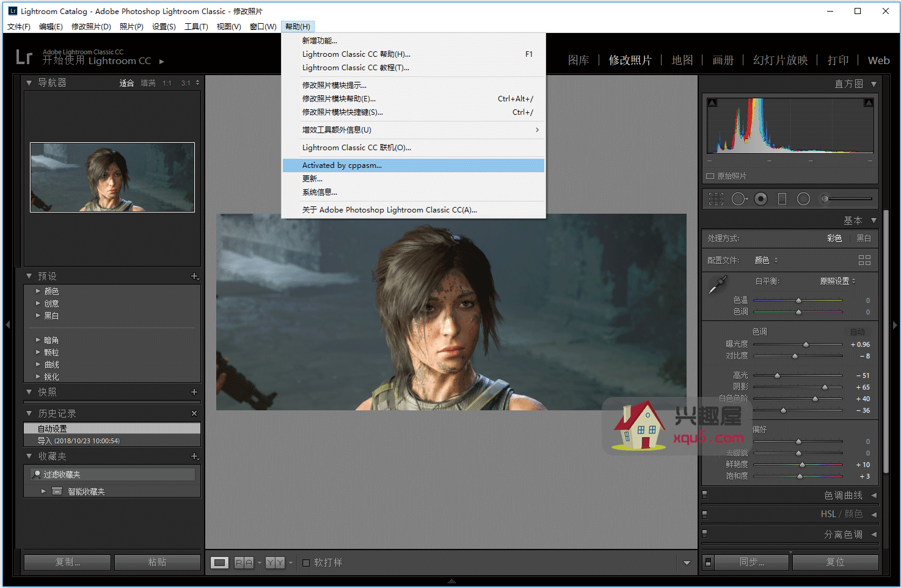Pick the White Balance eyedropper
Screen dimensions: 901x588
click(717, 285)
